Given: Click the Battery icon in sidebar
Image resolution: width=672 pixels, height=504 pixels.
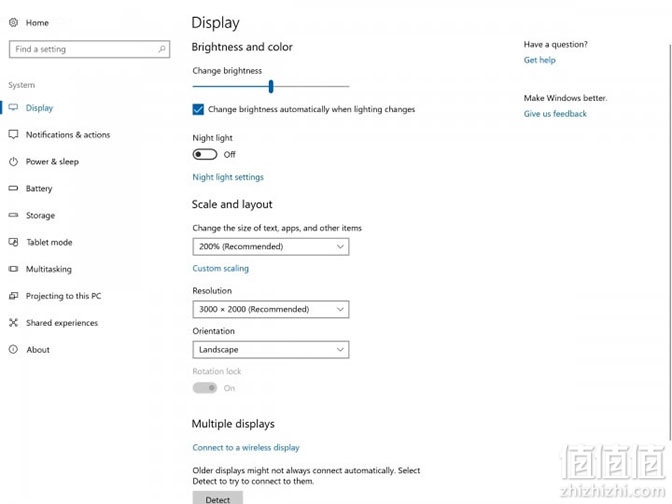Looking at the screenshot, I should (x=13, y=188).
